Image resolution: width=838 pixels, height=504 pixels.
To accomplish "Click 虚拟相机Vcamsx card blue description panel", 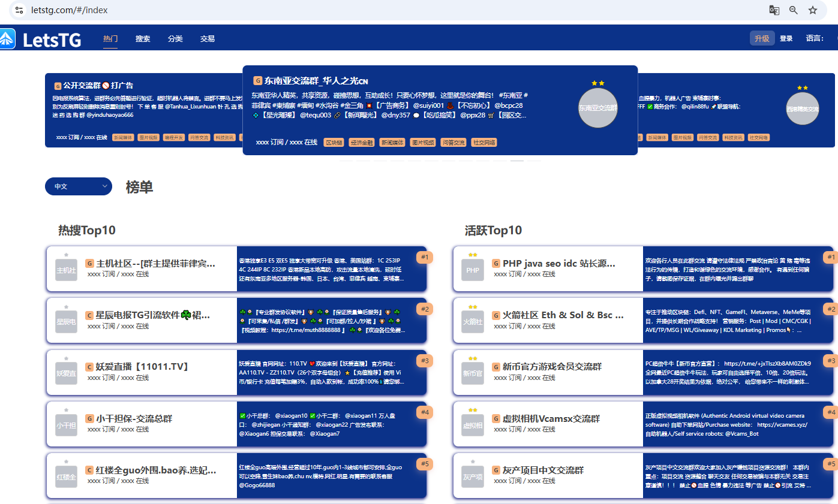I will point(738,424).
